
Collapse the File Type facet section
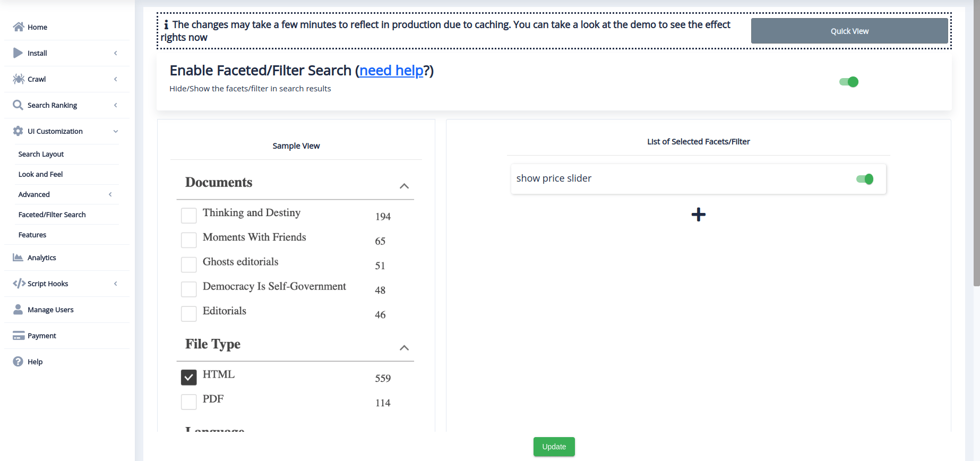tap(404, 348)
